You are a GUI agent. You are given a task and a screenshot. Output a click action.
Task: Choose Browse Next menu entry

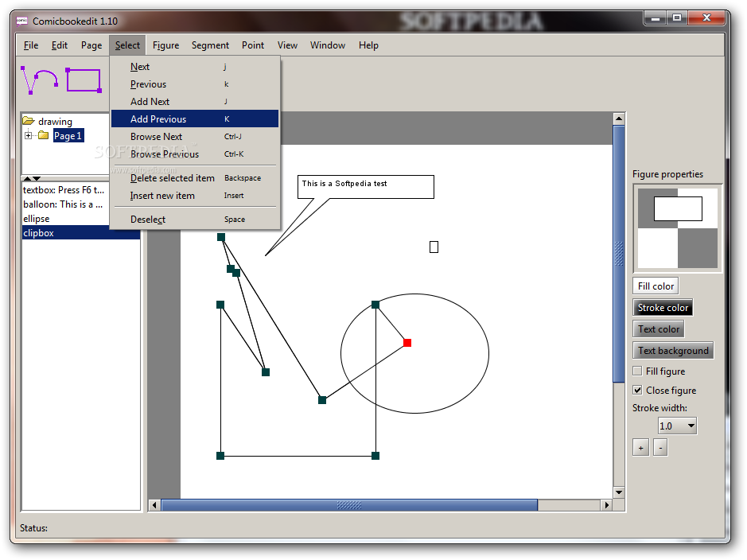coord(195,137)
